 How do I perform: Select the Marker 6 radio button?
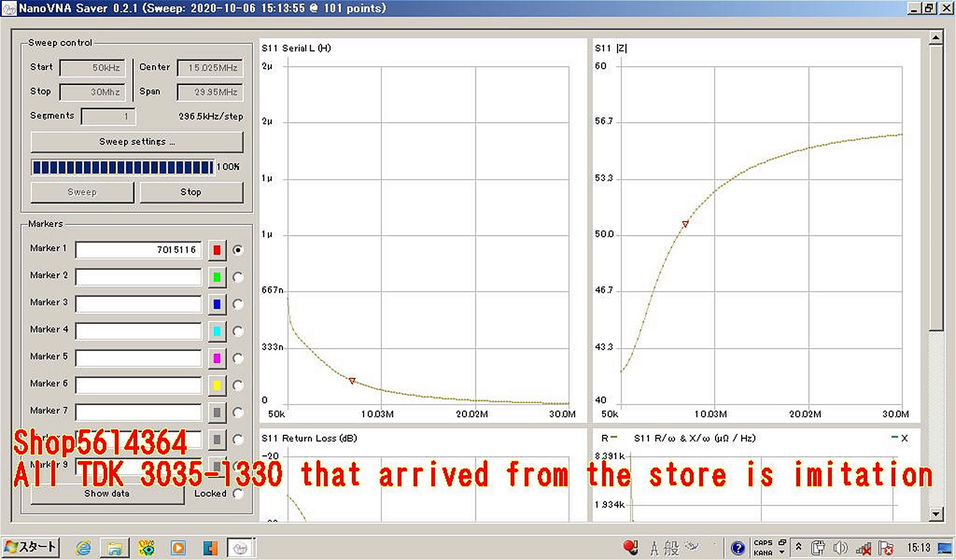pyautogui.click(x=238, y=385)
